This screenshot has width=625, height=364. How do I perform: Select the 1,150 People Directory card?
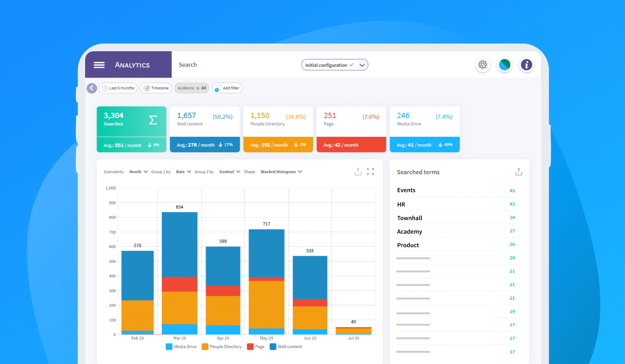(x=278, y=129)
